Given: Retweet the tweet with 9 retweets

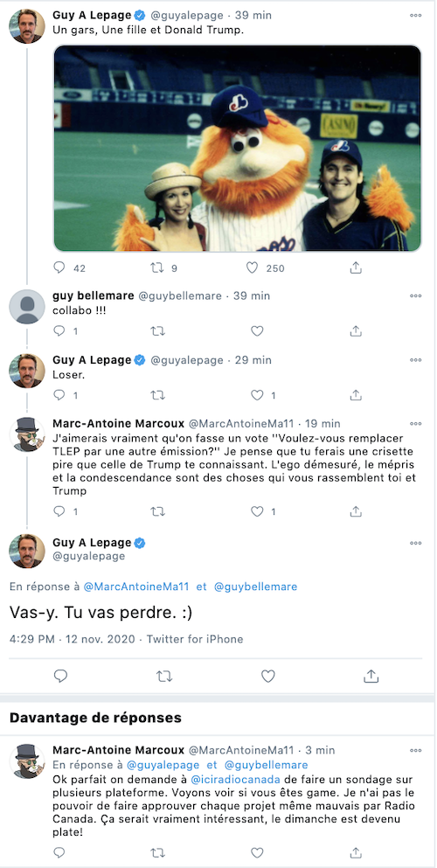Looking at the screenshot, I should pyautogui.click(x=157, y=268).
